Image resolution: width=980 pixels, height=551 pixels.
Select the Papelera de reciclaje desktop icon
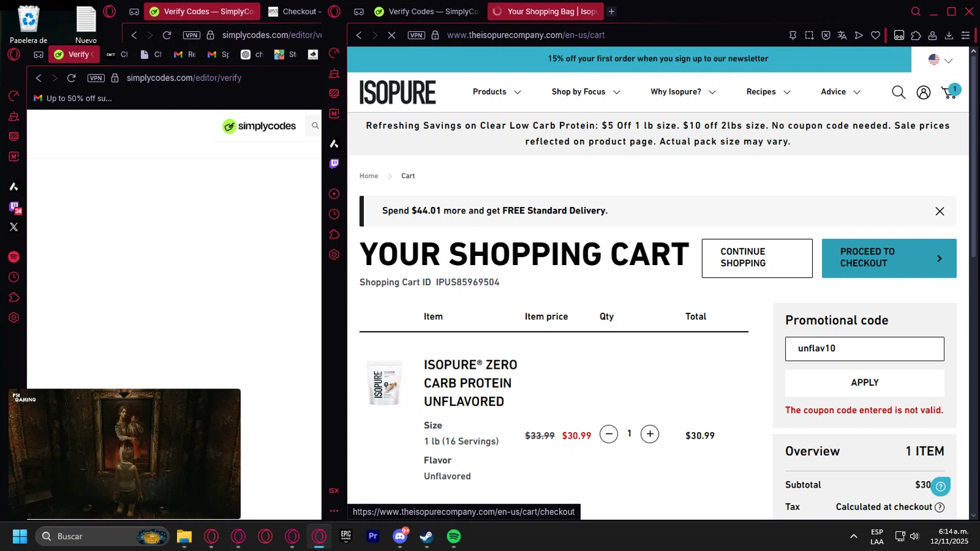point(29,25)
